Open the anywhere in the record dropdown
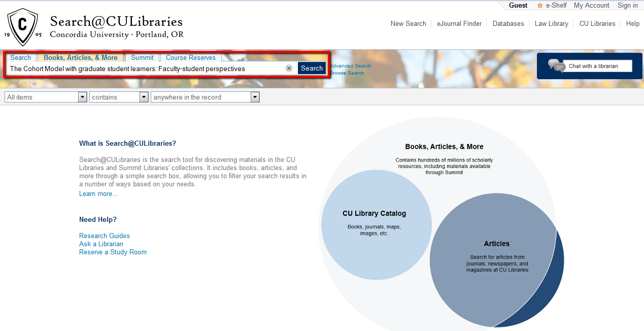 point(205,97)
